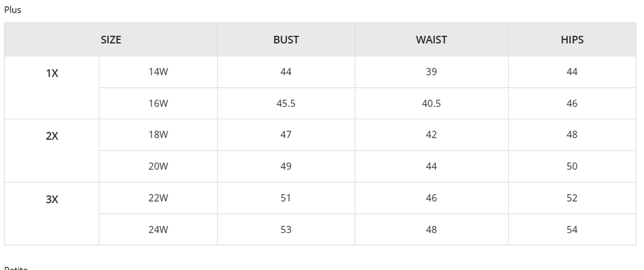Click the 45.5 bust measurement

pos(286,104)
